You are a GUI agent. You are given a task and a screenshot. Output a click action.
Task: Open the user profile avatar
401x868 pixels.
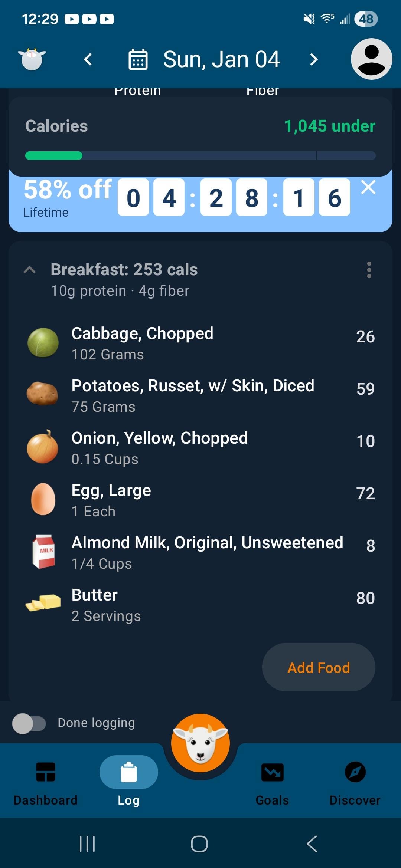(371, 59)
